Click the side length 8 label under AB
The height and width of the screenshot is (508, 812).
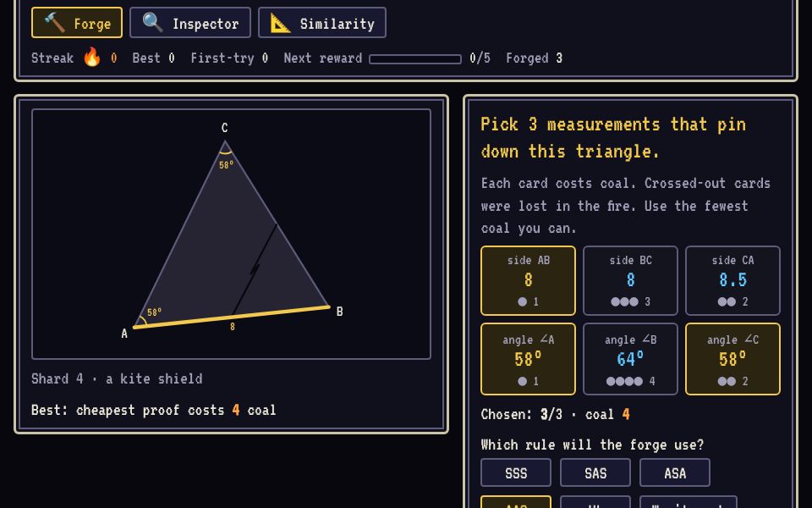pyautogui.click(x=233, y=327)
